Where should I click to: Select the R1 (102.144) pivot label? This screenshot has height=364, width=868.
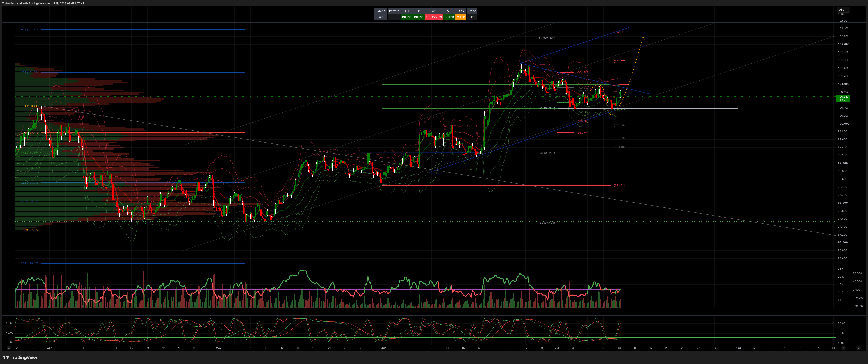pyautogui.click(x=547, y=38)
